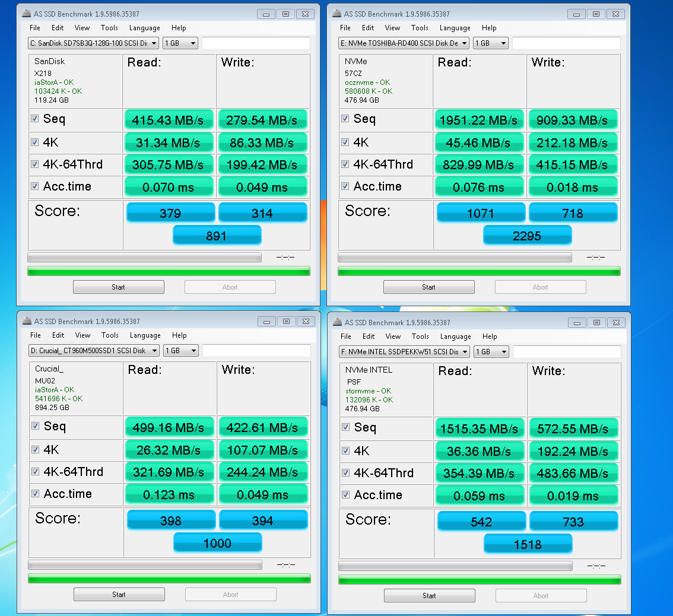Click green progress bar in TOSHIBA window
The height and width of the screenshot is (616, 673).
point(479,271)
